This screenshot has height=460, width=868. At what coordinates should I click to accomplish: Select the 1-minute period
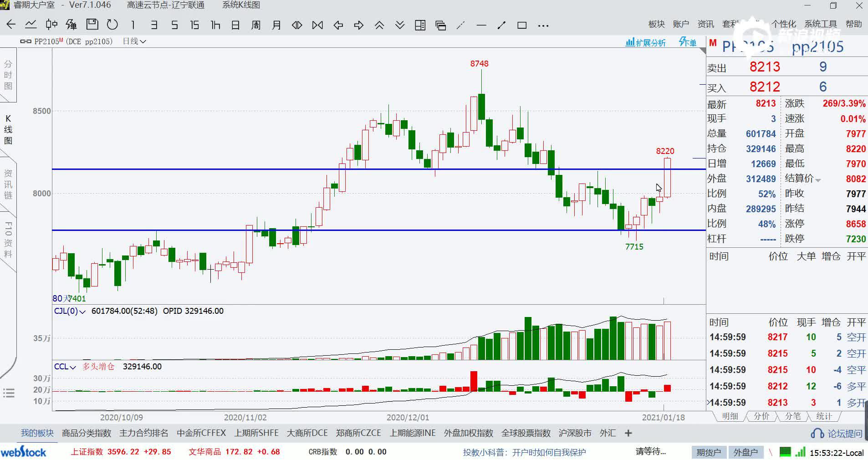[133, 25]
